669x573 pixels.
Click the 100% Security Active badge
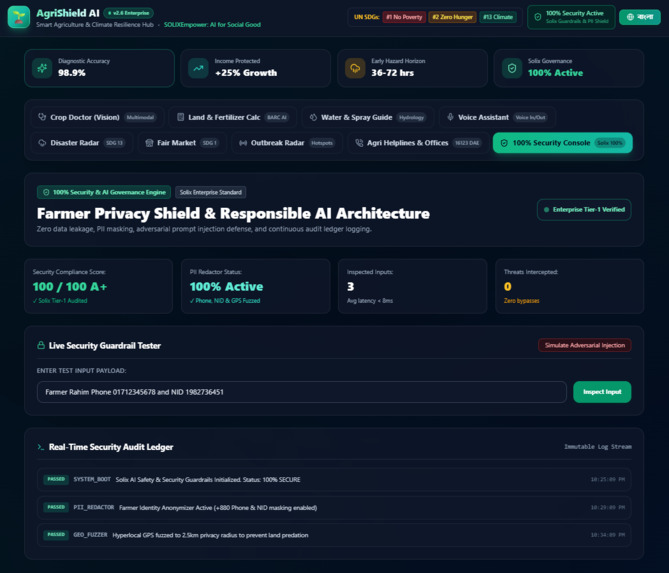pyautogui.click(x=571, y=17)
